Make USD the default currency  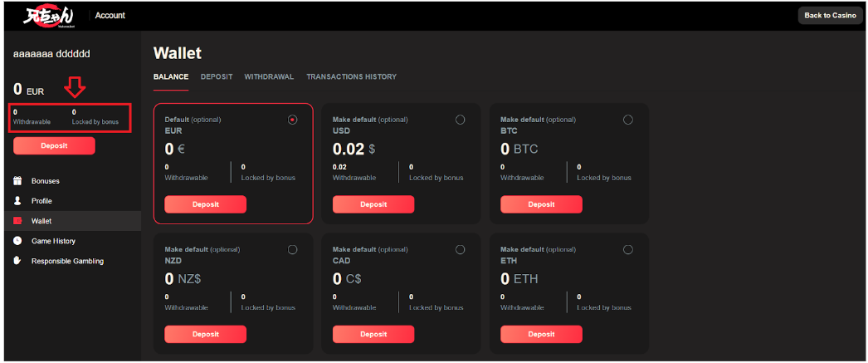coord(460,120)
